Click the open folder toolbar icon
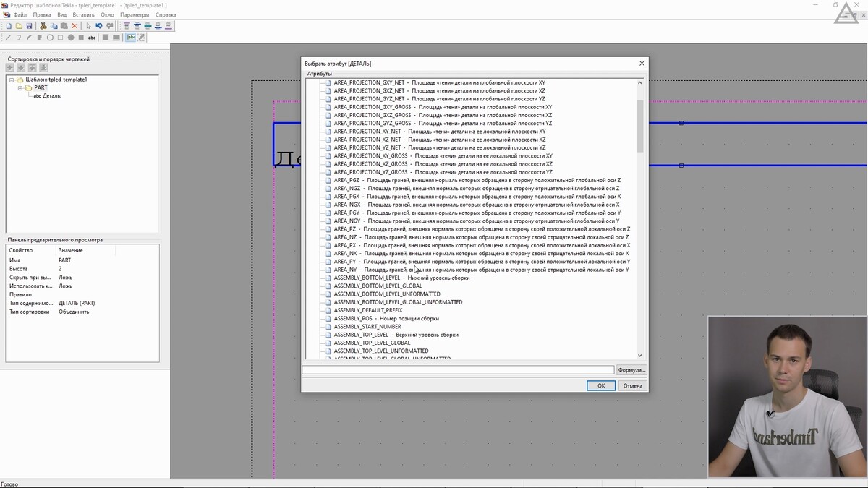This screenshot has height=488, width=868. click(20, 26)
